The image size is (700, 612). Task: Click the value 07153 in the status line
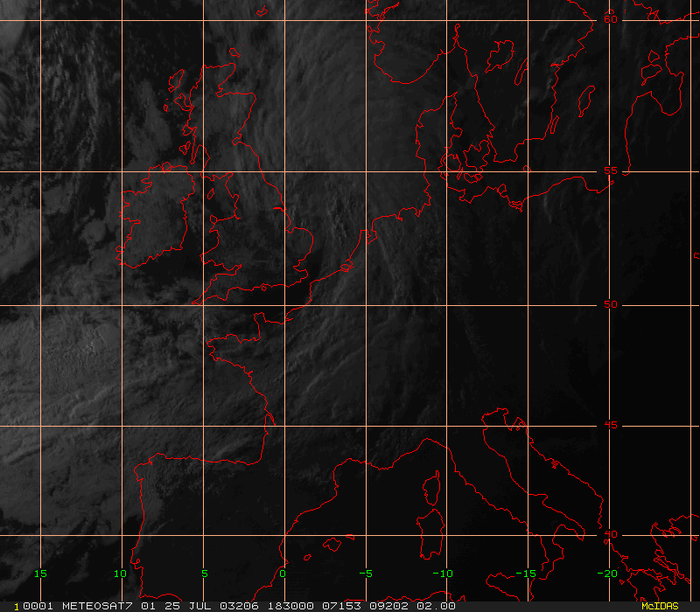340,606
